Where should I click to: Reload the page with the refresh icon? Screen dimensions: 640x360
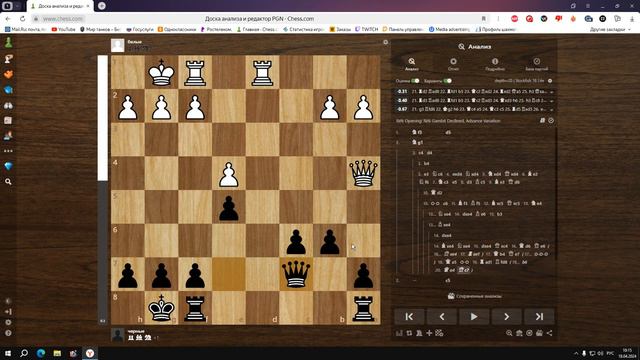(x=22, y=19)
